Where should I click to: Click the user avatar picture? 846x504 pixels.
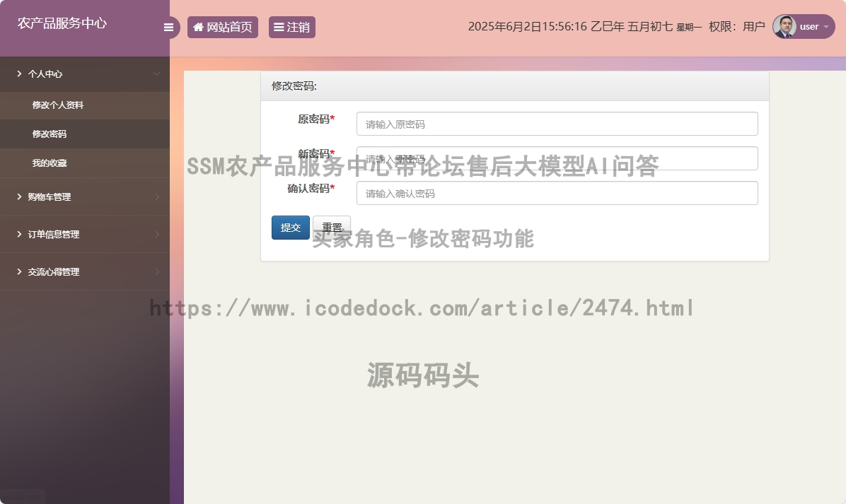[784, 26]
